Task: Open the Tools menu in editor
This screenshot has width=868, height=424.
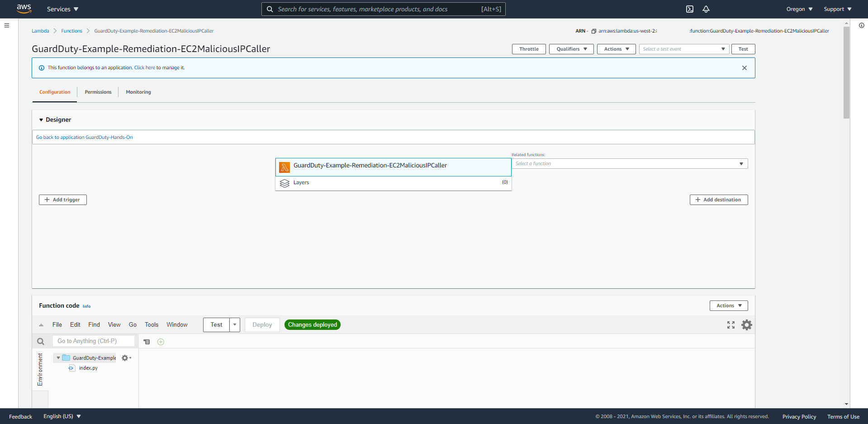Action: [x=152, y=325]
